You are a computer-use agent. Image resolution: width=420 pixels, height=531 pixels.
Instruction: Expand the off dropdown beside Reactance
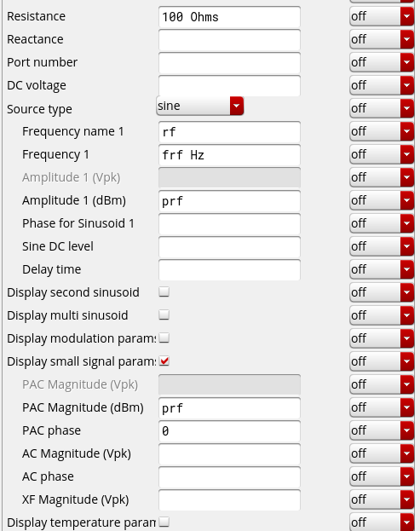coord(382,39)
